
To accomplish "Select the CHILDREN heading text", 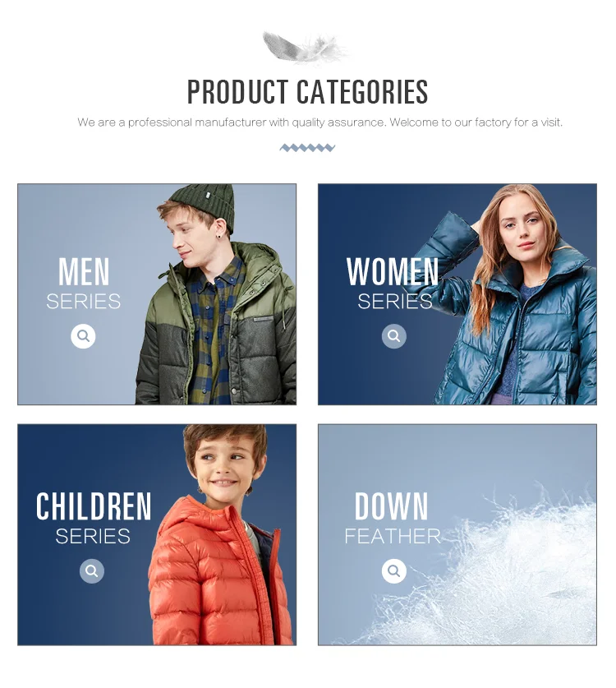I will [94, 506].
